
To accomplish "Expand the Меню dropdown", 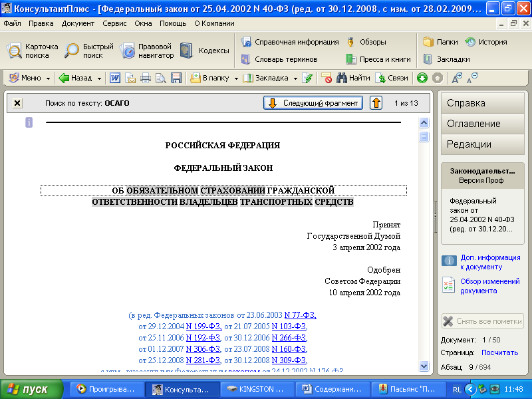I will pyautogui.click(x=48, y=78).
